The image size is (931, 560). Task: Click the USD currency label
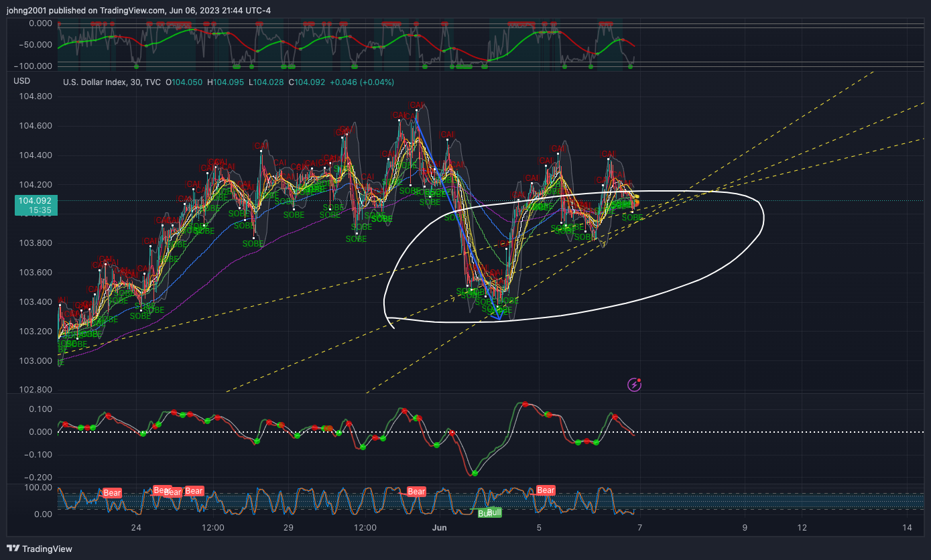22,82
